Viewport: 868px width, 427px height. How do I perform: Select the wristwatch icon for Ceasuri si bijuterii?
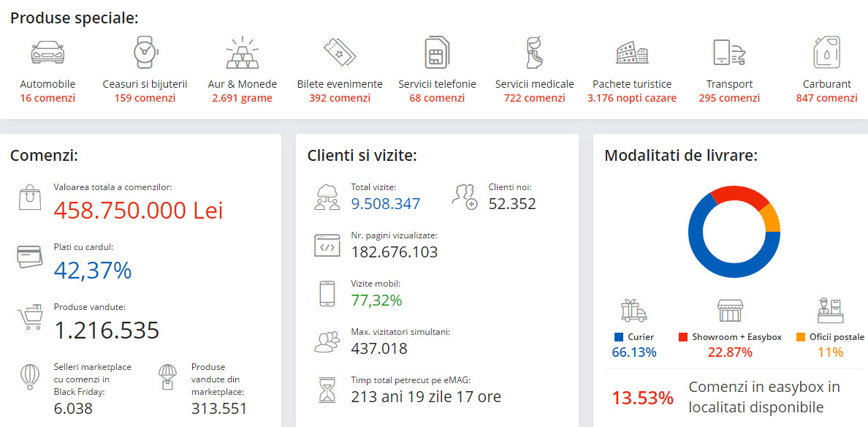[x=145, y=53]
